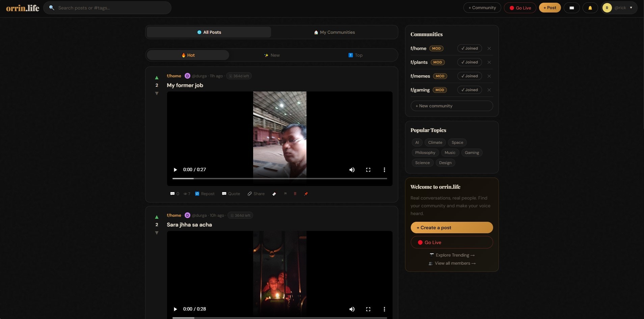This screenshot has width=644, height=319.
Task: Open the Explore Trending link
Action: [x=452, y=255]
